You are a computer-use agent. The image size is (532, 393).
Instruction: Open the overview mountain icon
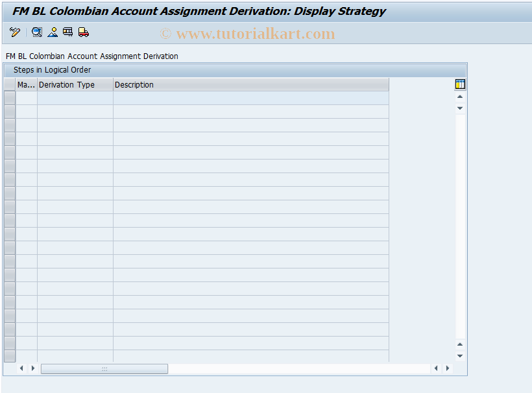[53, 32]
